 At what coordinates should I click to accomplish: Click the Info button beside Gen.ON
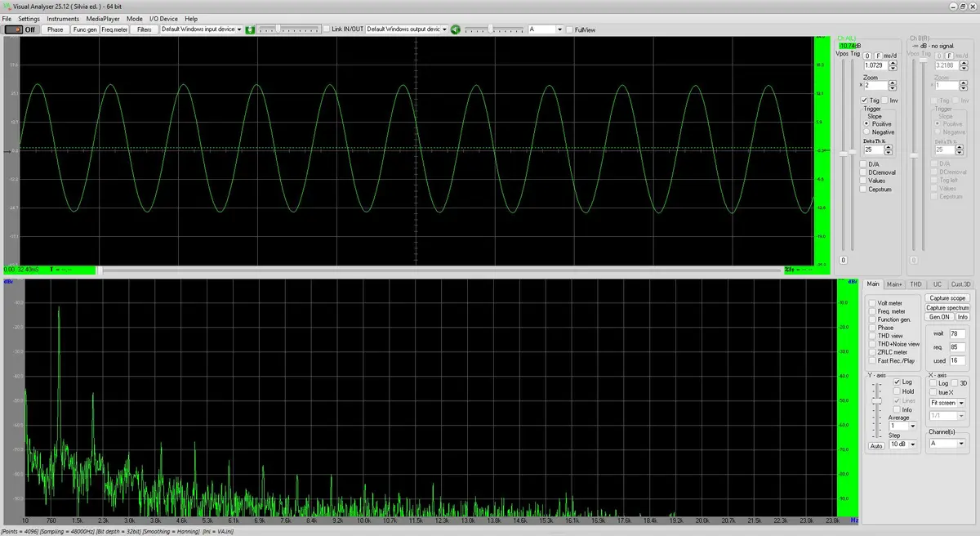[963, 317]
